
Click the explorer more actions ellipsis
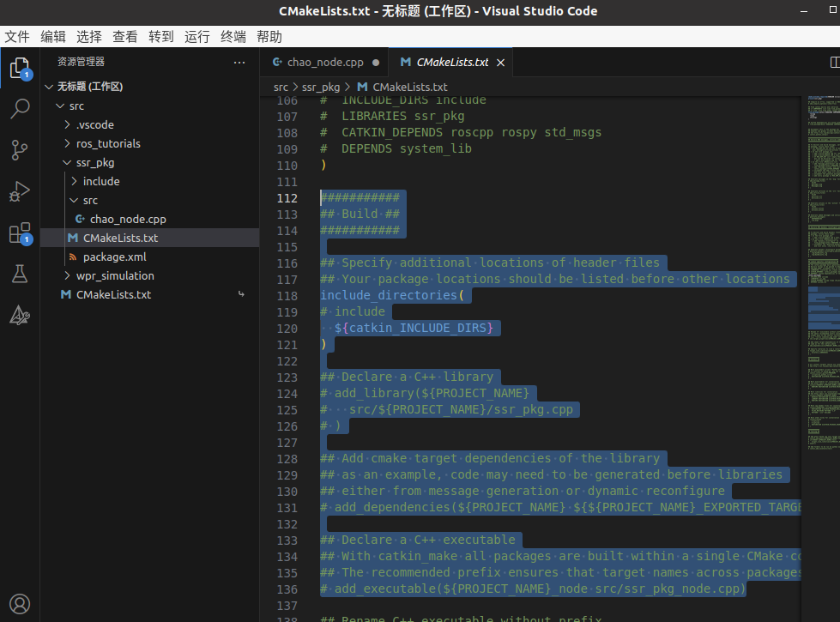click(239, 62)
